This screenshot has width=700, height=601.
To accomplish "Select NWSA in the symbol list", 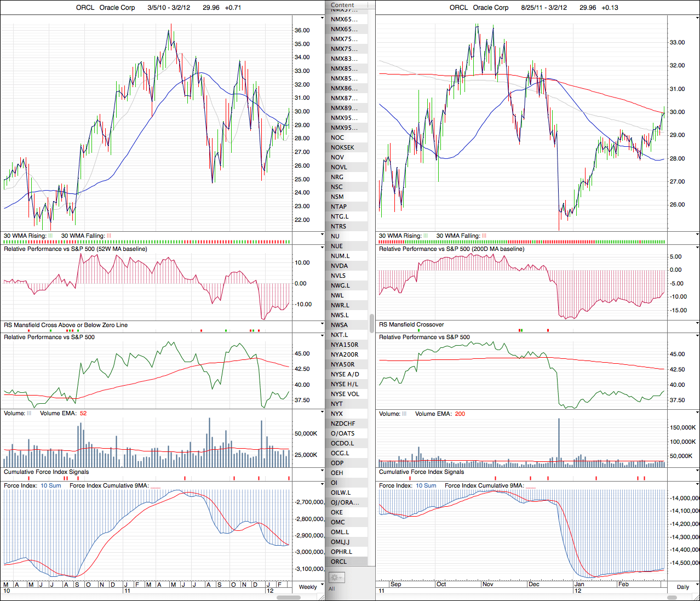I will coord(347,325).
